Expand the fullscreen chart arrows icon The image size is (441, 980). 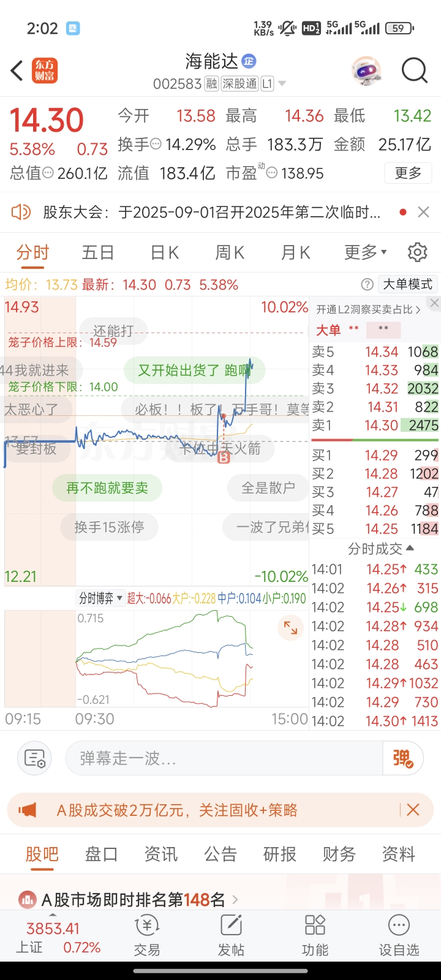[290, 628]
